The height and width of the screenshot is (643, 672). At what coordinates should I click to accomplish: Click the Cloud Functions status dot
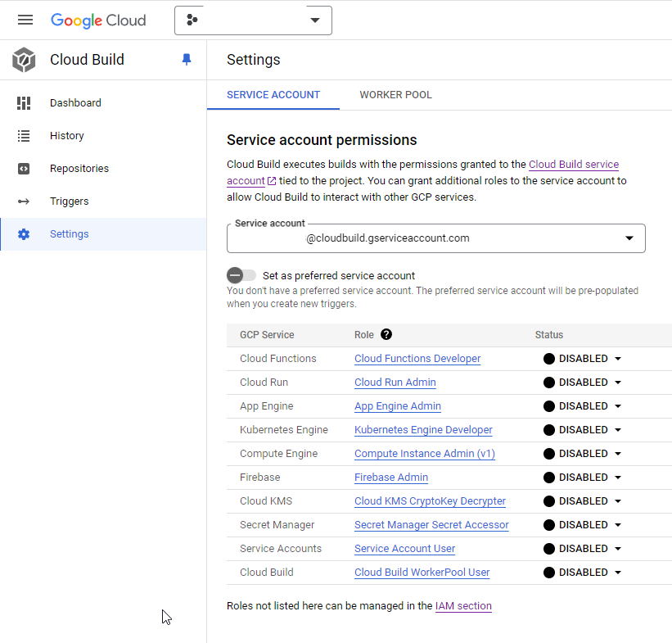[549, 359]
